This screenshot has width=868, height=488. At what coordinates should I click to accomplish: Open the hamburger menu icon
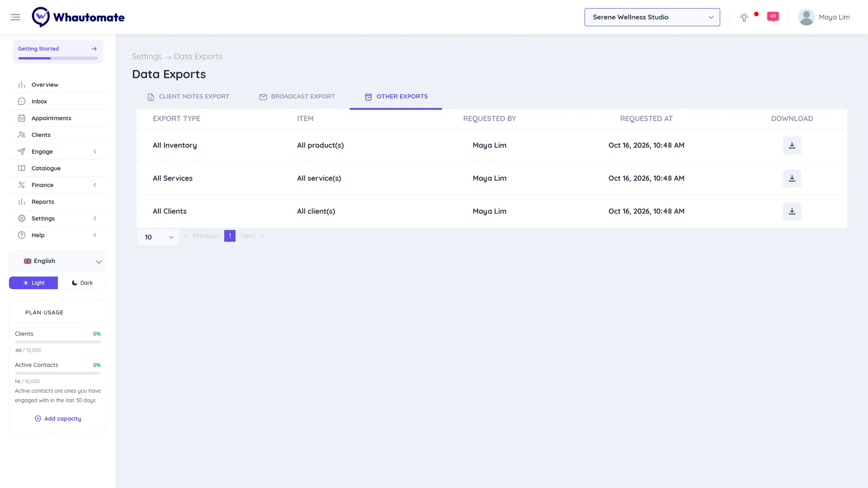15,17
